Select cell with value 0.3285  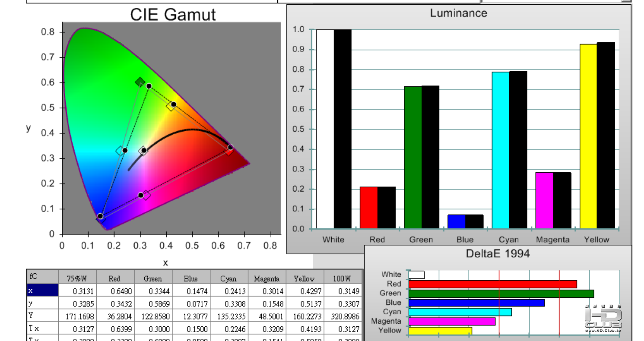coord(77,303)
